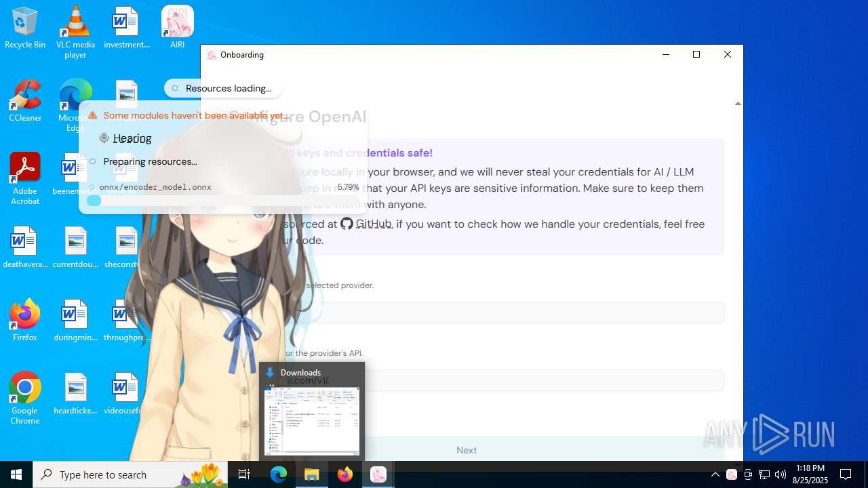Open Firefox from the taskbar
Screen dimensions: 868x488
345,474
